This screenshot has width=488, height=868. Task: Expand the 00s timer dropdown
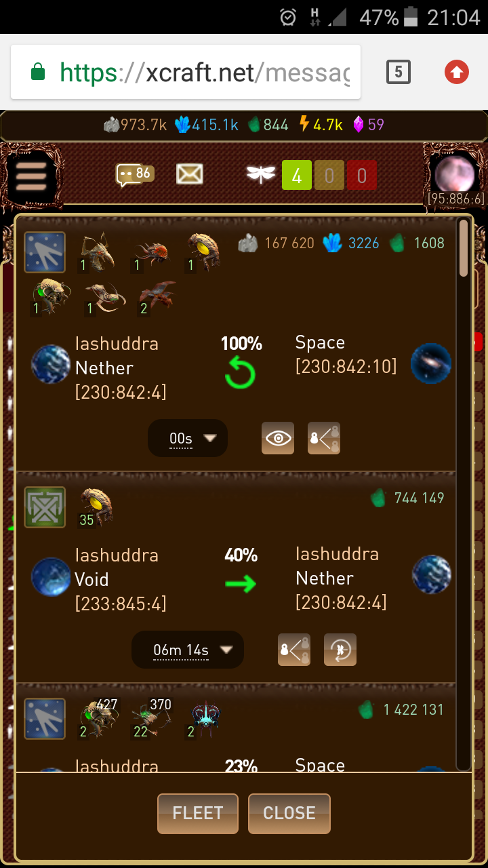click(x=188, y=438)
